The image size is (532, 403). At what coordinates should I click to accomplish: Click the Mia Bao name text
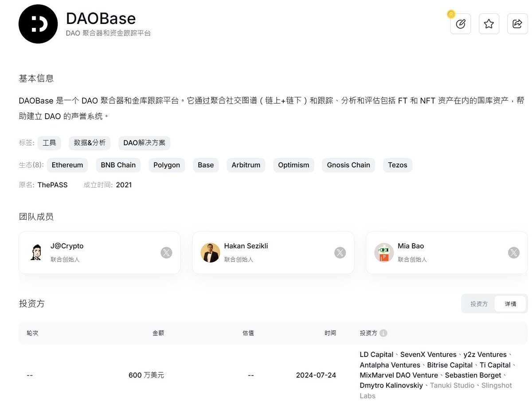pyautogui.click(x=411, y=246)
